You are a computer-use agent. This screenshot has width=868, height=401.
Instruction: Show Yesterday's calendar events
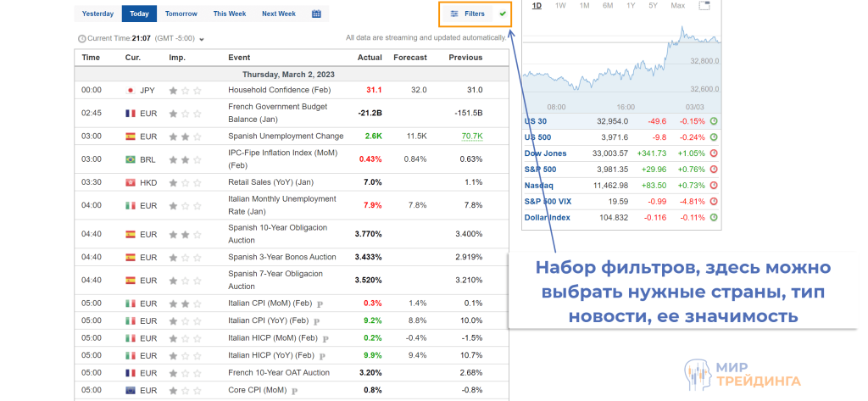point(97,14)
